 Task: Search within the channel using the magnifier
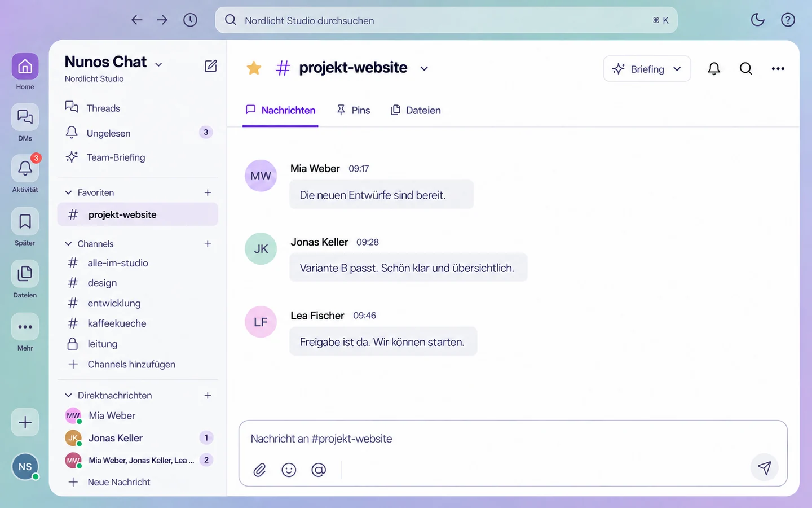(x=746, y=69)
